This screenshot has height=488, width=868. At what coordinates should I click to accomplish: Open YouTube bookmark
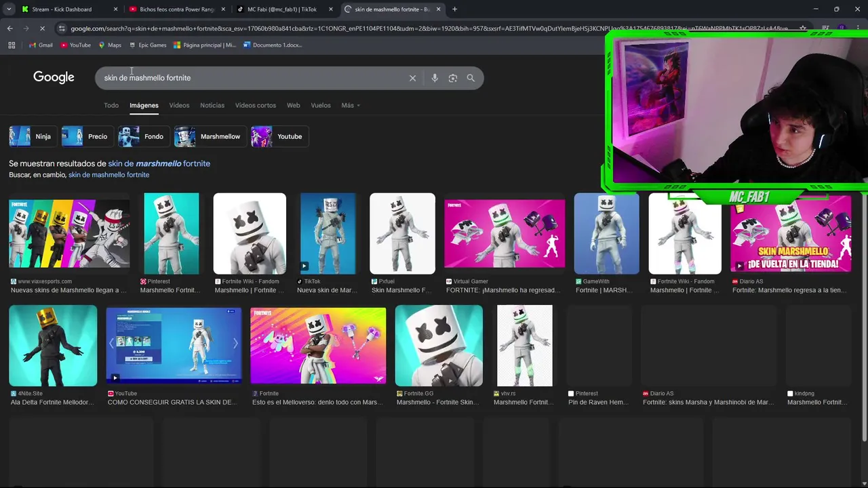(x=75, y=45)
